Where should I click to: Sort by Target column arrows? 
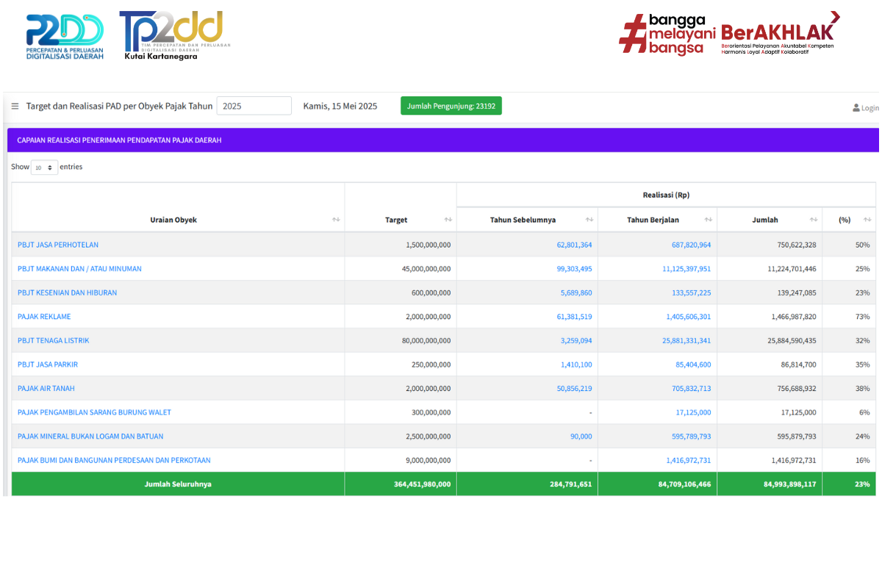click(x=448, y=220)
